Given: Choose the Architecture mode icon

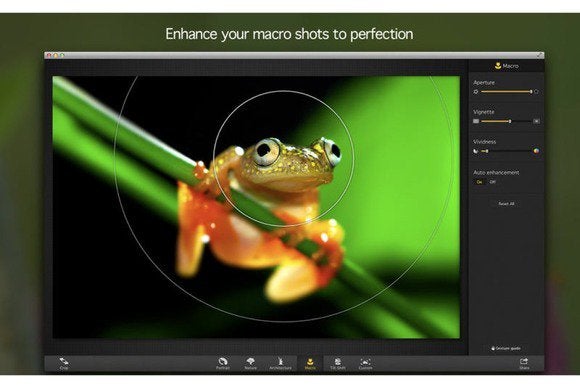Looking at the screenshot, I should 280,363.
